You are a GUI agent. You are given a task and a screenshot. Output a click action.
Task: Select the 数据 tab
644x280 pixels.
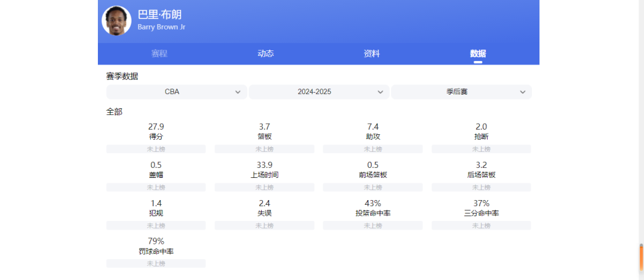coord(478,54)
